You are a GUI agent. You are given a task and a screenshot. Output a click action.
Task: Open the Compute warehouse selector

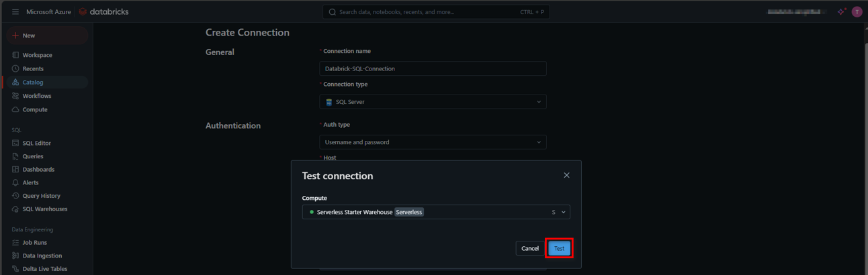(436, 212)
